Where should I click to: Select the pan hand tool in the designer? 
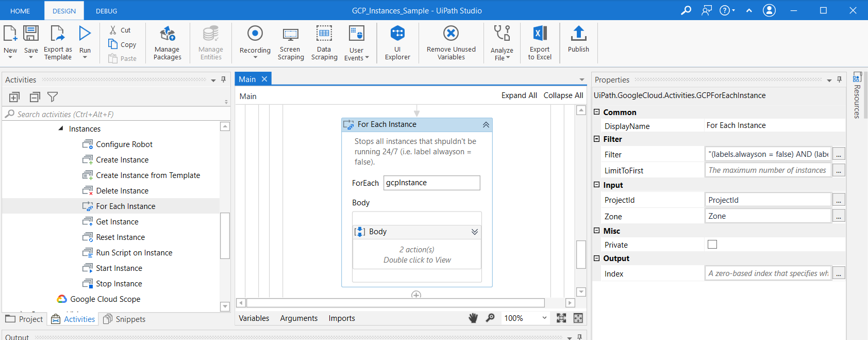coord(473,318)
